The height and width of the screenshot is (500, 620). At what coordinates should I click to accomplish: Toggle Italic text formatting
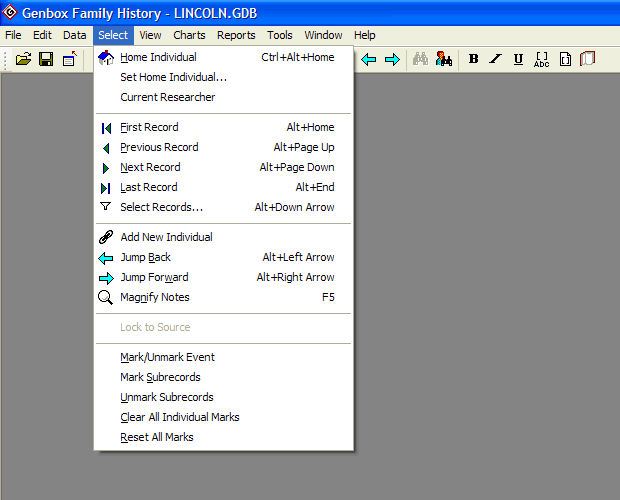click(495, 59)
